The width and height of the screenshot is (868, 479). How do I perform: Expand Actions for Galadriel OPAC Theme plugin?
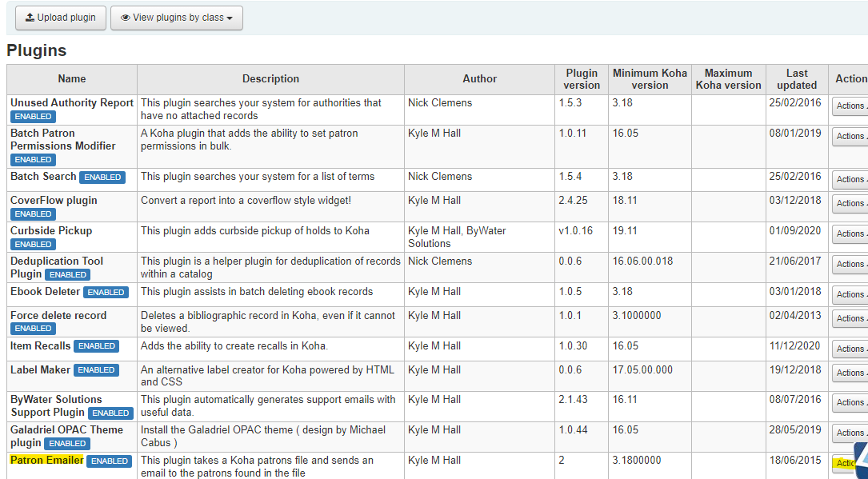click(850, 433)
